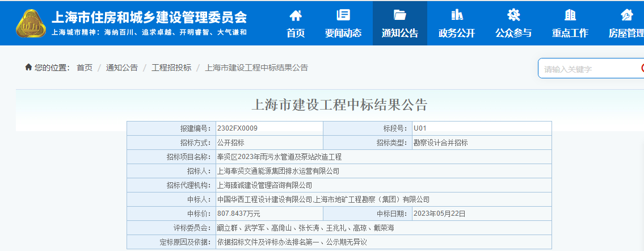The height and width of the screenshot is (251, 644).
Task: Go to 首页 in the breadcrumb
Action: [85, 68]
